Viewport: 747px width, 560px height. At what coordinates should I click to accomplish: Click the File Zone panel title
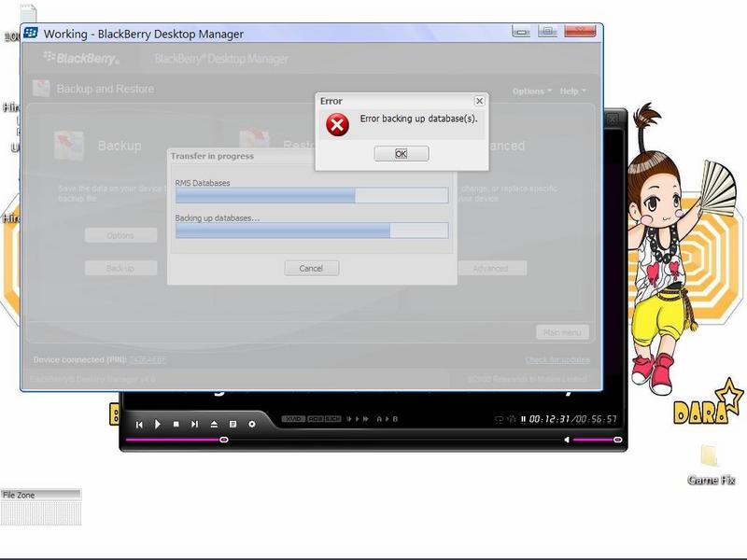pos(40,495)
